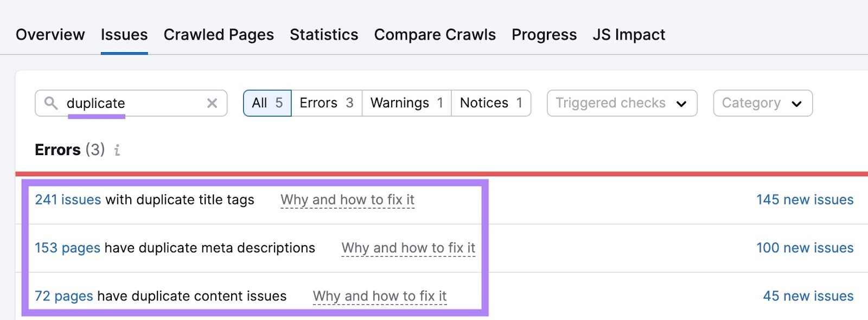Click the Errors info icon
The width and height of the screenshot is (868, 320).
[x=117, y=150]
